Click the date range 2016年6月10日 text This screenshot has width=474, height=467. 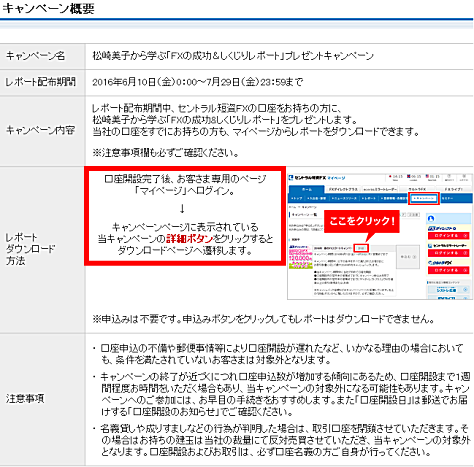coord(198,82)
